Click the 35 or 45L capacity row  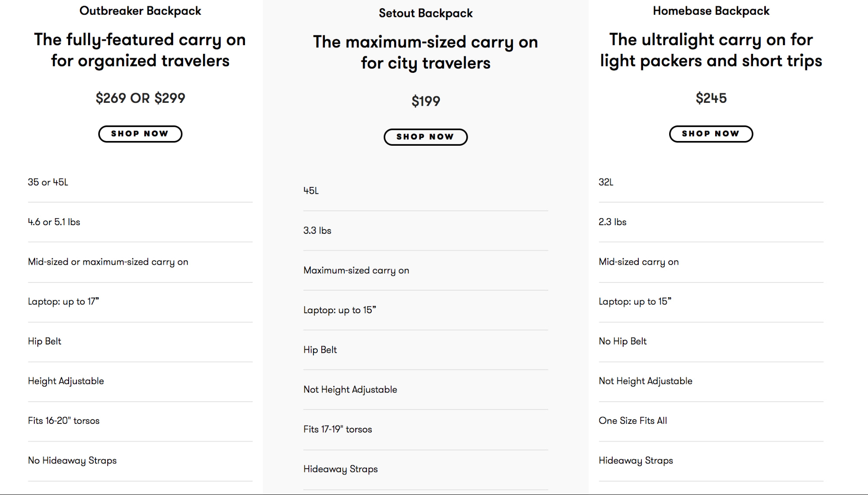pyautogui.click(x=48, y=182)
